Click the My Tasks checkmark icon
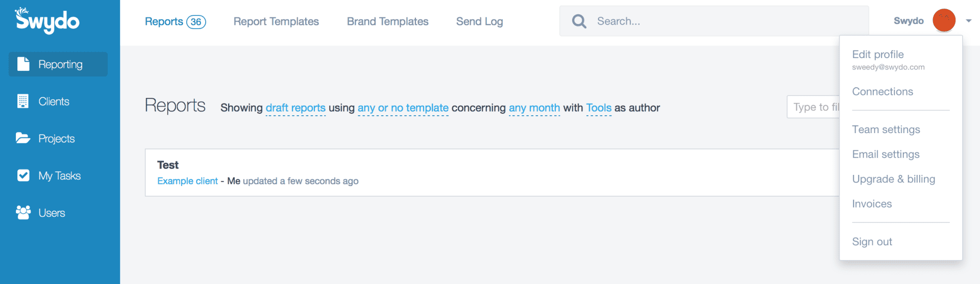Viewport: 980px width, 284px height. pos(23,175)
